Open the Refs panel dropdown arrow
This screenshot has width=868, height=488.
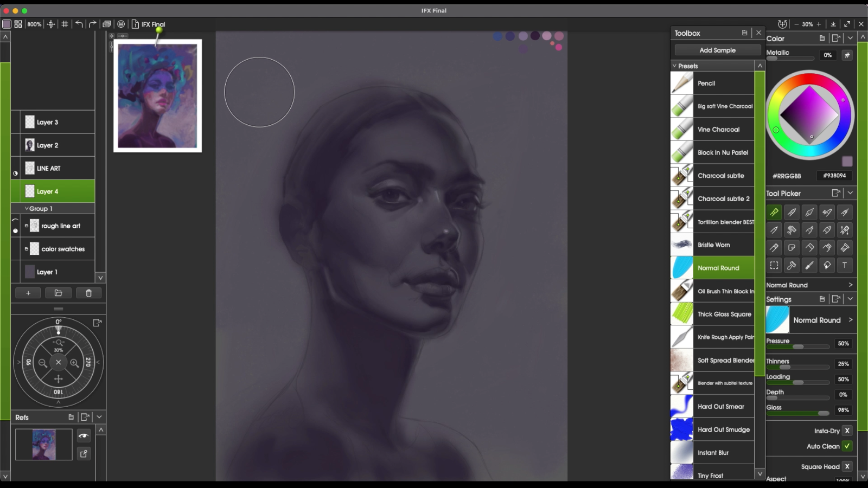click(x=99, y=417)
